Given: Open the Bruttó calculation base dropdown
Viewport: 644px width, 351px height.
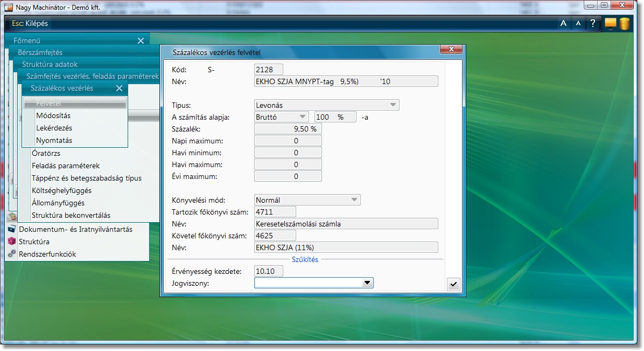Looking at the screenshot, I should 302,117.
